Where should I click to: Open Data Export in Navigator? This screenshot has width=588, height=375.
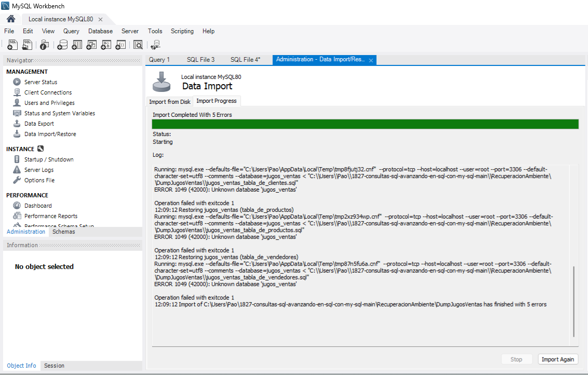click(x=39, y=124)
